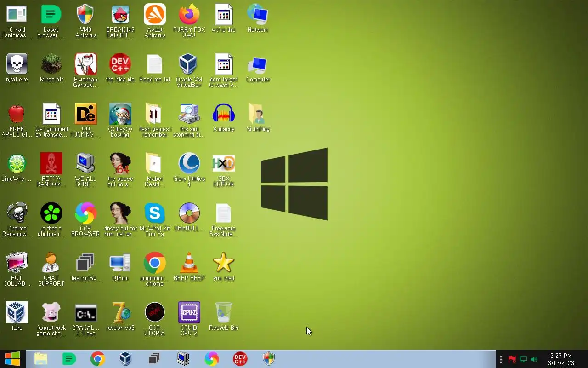Image resolution: width=588 pixels, height=368 pixels.
Task: Launch the BEEP BEEP VLC cone icon
Action: pyautogui.click(x=189, y=263)
